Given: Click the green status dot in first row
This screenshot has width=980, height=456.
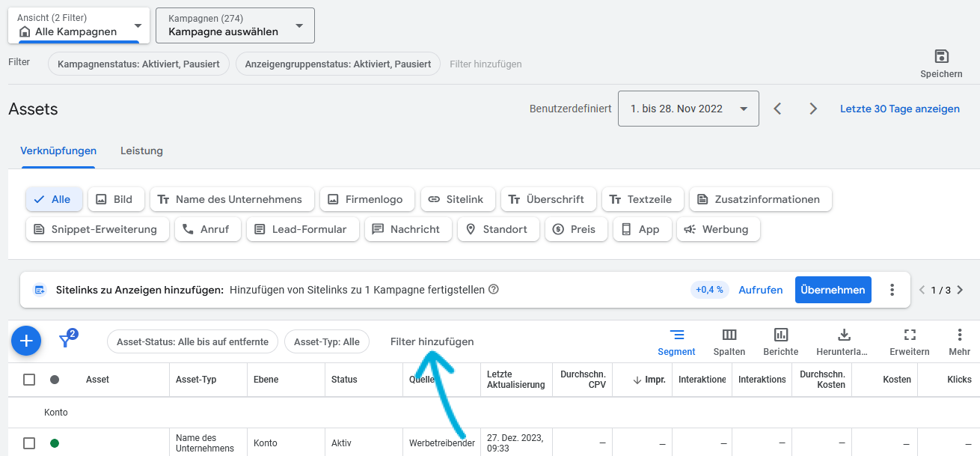Looking at the screenshot, I should [55, 443].
